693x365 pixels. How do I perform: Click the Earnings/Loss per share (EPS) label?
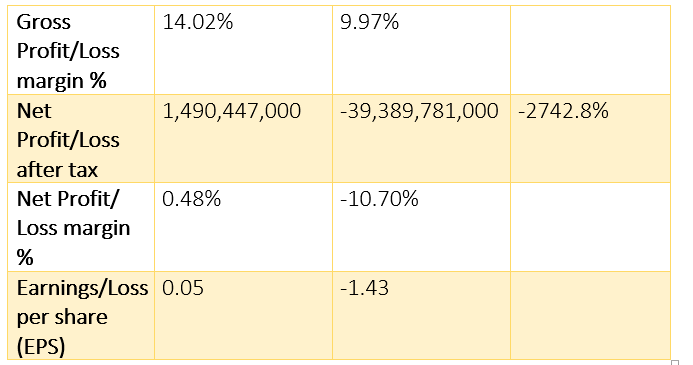81,315
